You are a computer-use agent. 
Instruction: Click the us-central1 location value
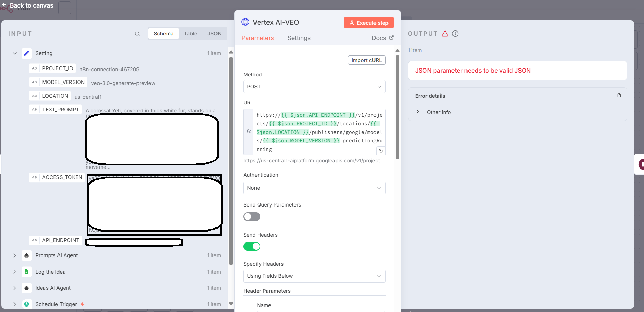[x=88, y=97]
